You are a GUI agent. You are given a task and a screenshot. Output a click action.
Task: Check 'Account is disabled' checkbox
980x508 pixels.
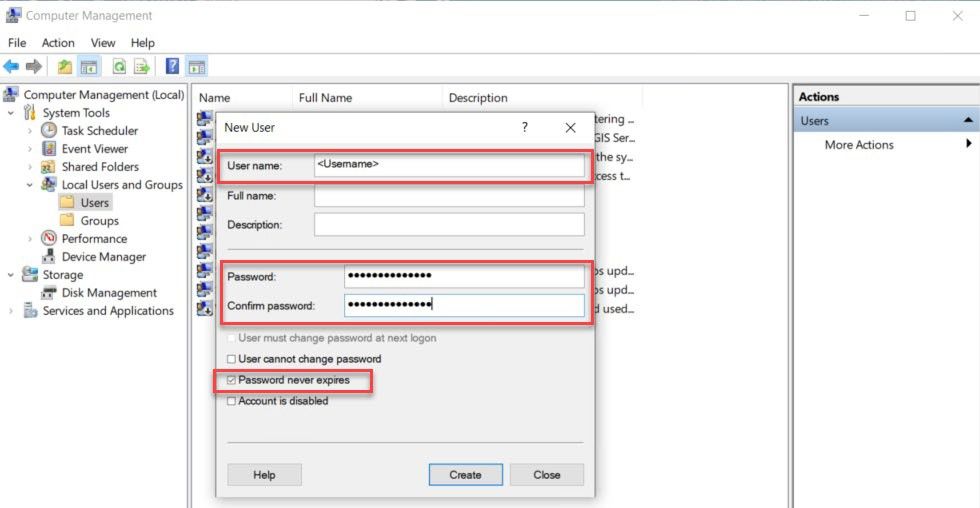pyautogui.click(x=231, y=401)
